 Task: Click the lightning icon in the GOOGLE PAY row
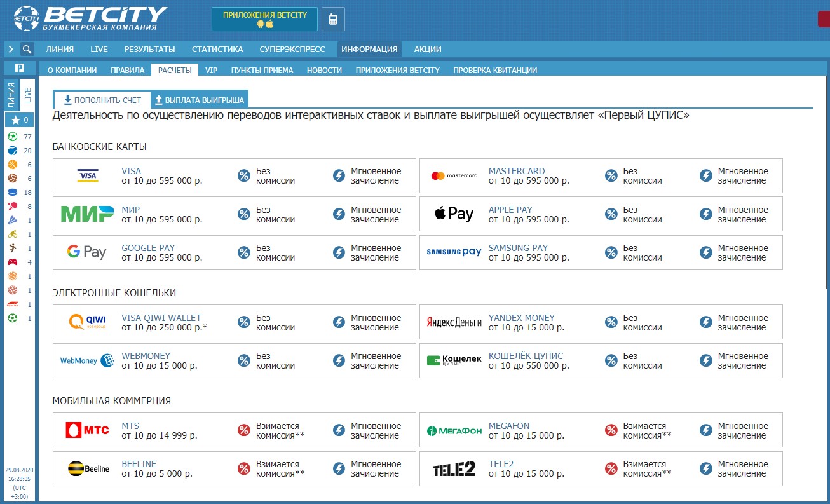[339, 253]
